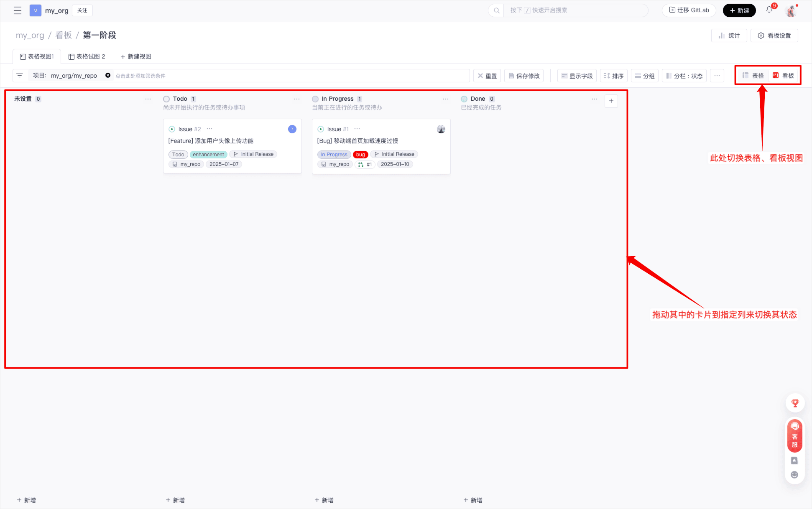Open customer service chat widget
This screenshot has width=812, height=509.
tap(795, 435)
